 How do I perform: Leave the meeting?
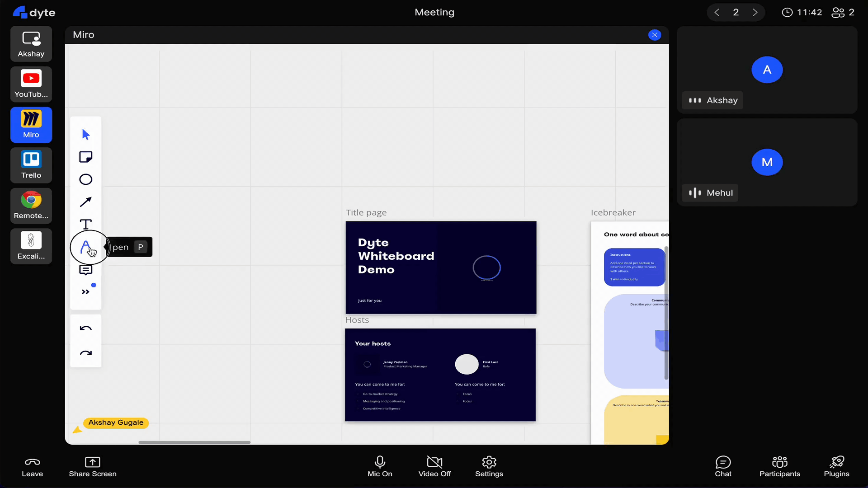[x=33, y=467]
